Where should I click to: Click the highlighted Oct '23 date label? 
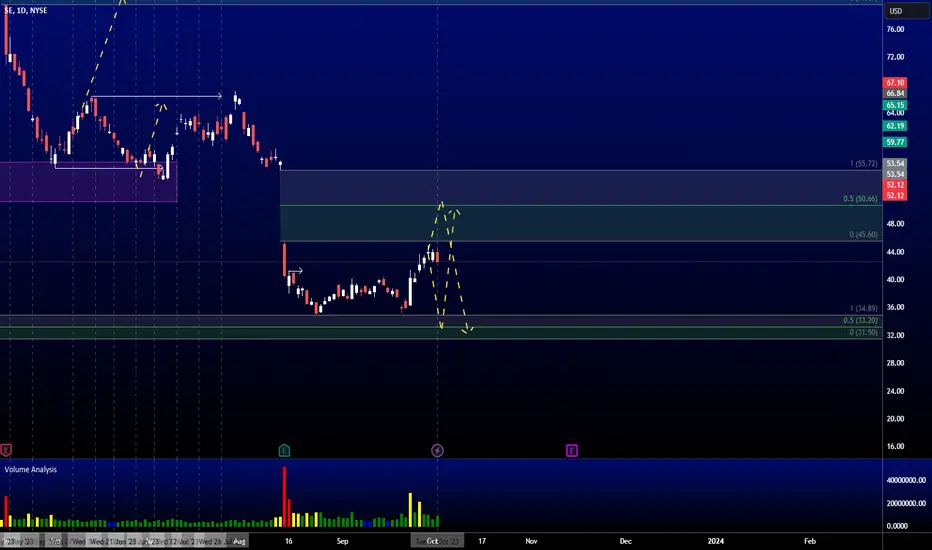pos(437,541)
